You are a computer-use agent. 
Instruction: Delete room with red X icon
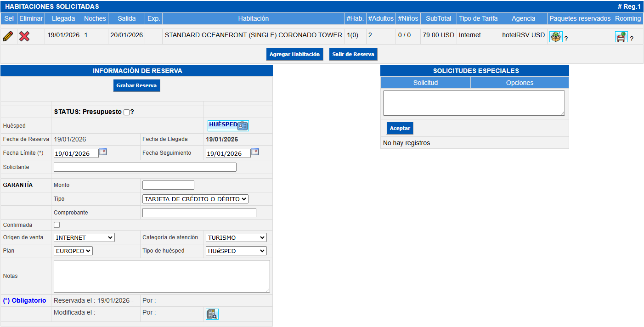(24, 36)
